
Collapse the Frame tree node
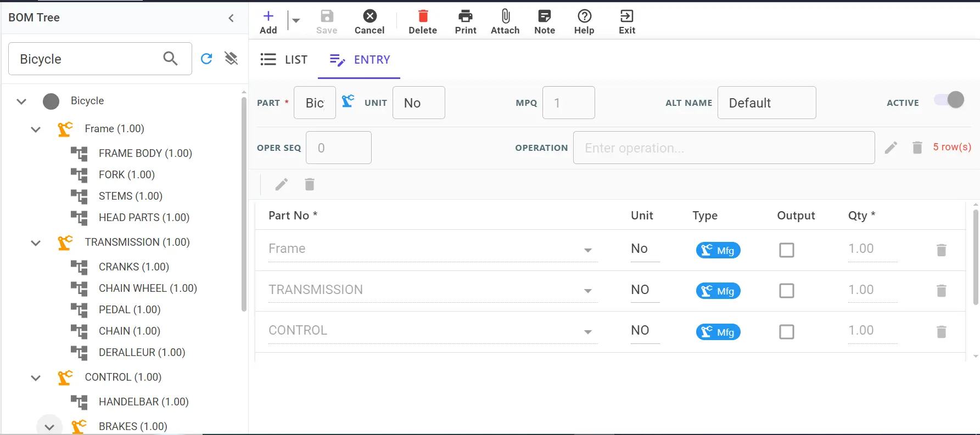click(x=36, y=129)
